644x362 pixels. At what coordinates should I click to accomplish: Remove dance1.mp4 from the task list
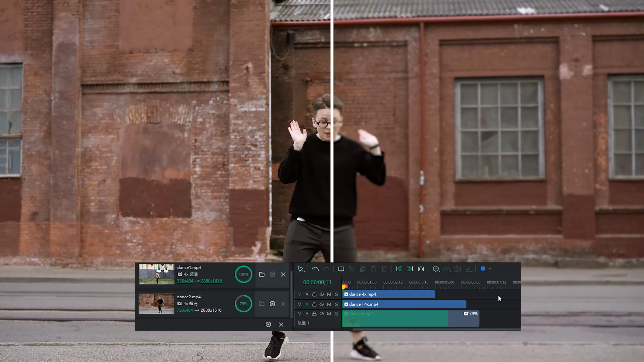pos(283,274)
